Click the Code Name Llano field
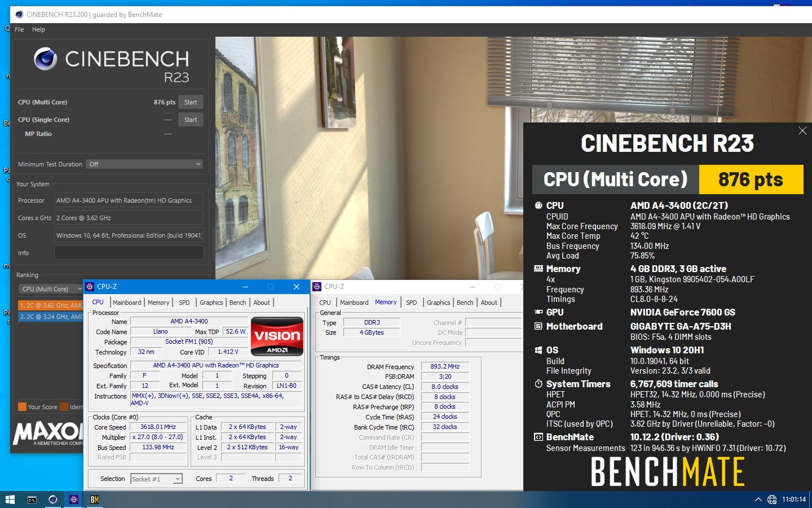 click(x=160, y=332)
